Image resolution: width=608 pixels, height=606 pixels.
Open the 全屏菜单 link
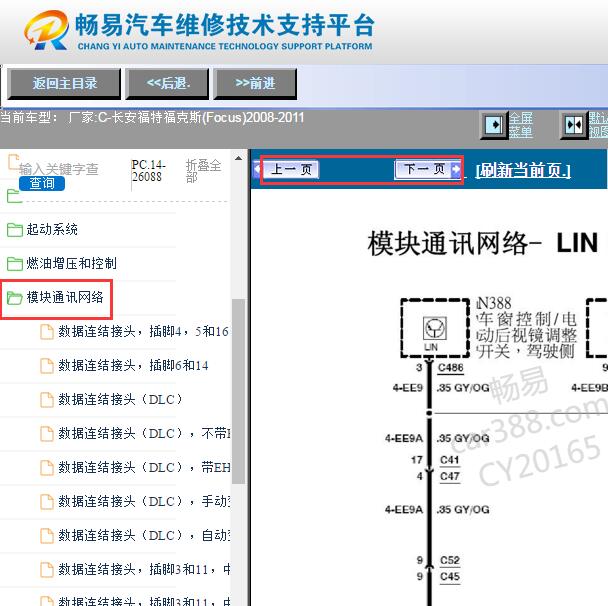(521, 125)
